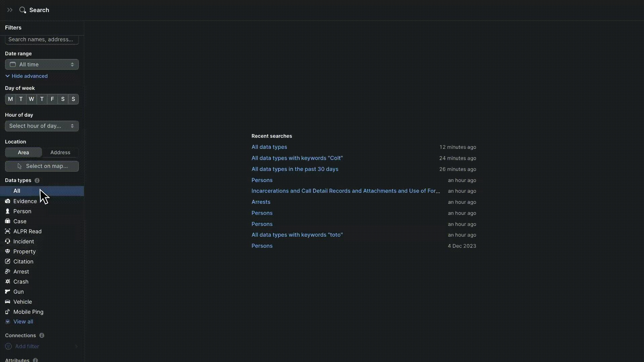The image size is (644, 362).
Task: Click the Crash burst icon
Action: tap(7, 282)
